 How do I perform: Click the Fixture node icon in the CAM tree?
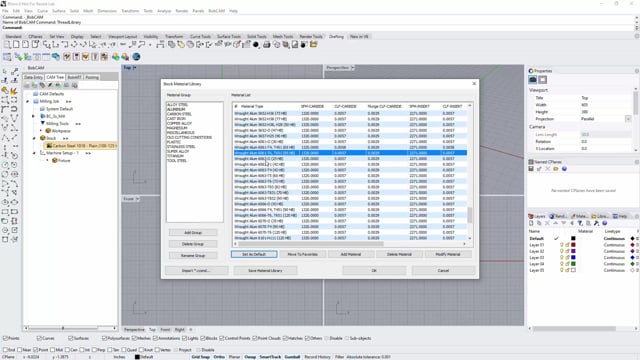(x=54, y=160)
